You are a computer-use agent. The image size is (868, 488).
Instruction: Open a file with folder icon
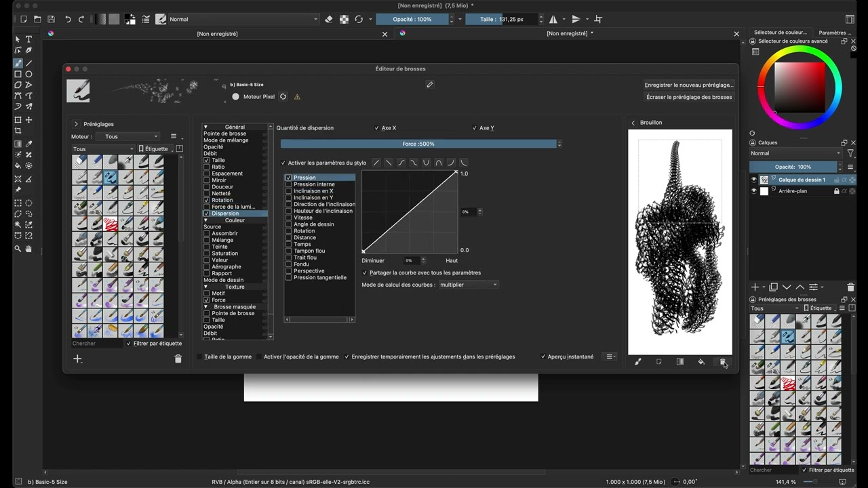(38, 19)
